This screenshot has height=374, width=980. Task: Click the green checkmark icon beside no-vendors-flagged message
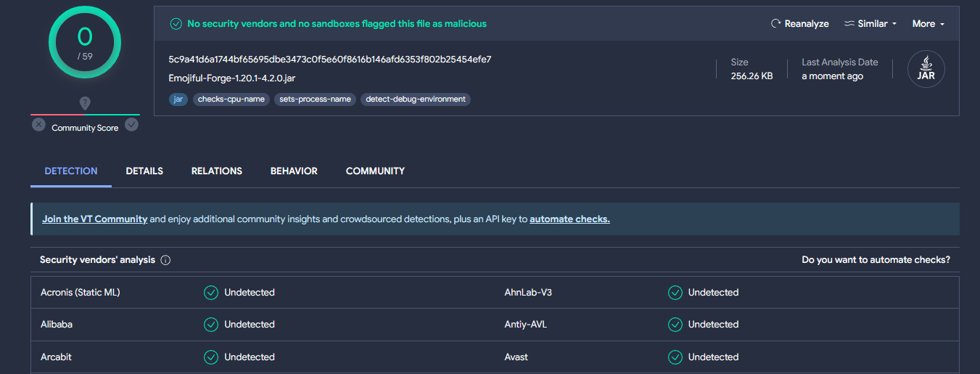tap(176, 24)
